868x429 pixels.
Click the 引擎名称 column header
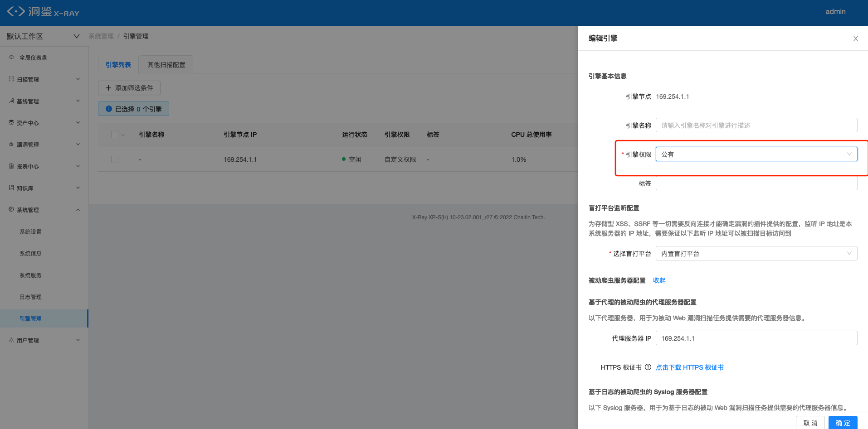click(x=151, y=135)
